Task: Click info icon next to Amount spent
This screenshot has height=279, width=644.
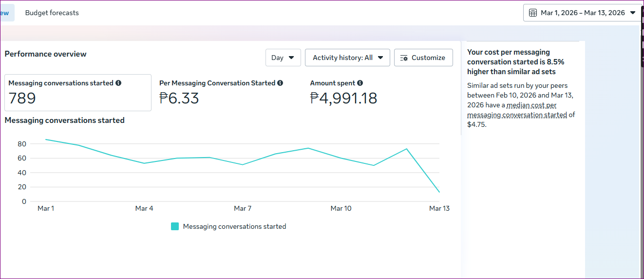Action: click(x=360, y=83)
